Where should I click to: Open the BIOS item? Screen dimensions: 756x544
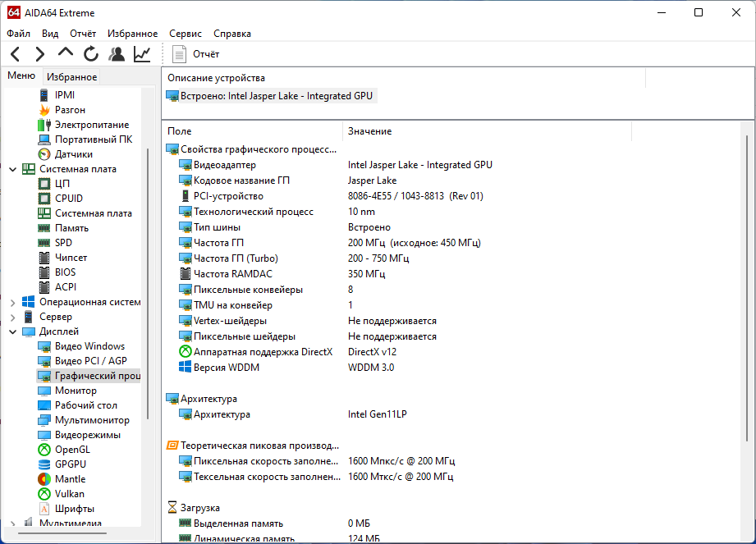(57, 272)
